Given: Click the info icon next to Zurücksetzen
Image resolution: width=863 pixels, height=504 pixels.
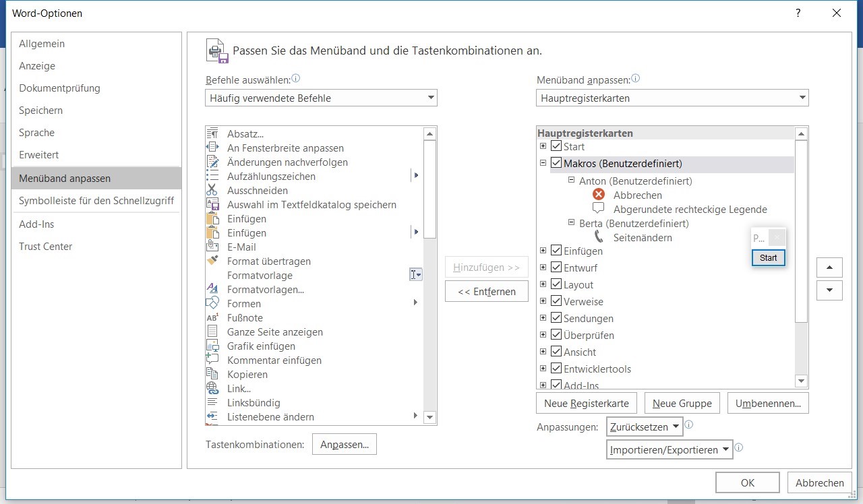Looking at the screenshot, I should pos(689,425).
